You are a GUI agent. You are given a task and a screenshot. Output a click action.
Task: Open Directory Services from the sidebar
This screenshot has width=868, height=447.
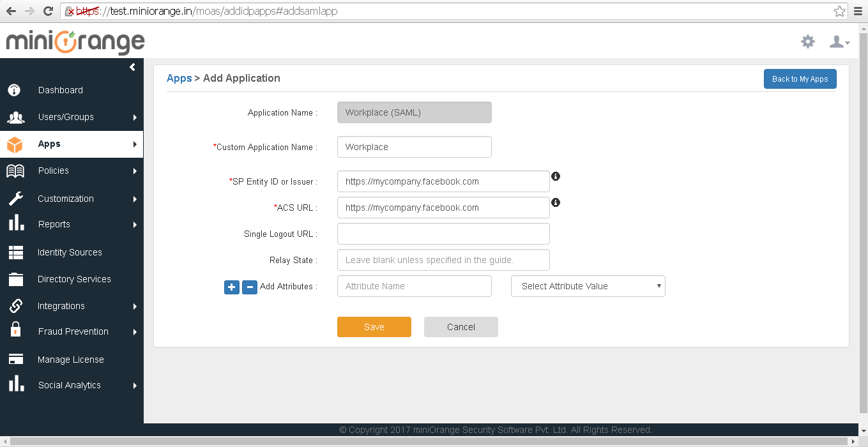pos(74,279)
